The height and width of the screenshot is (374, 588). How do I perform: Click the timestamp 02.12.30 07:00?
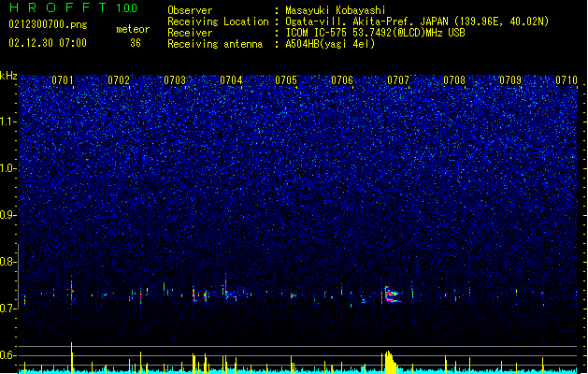click(x=48, y=43)
